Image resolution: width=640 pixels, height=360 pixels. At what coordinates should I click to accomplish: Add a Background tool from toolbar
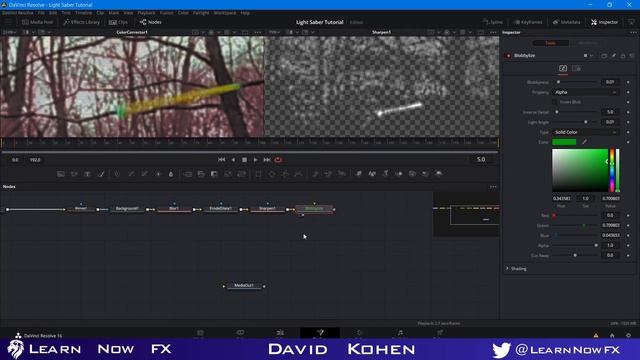pos(60,174)
